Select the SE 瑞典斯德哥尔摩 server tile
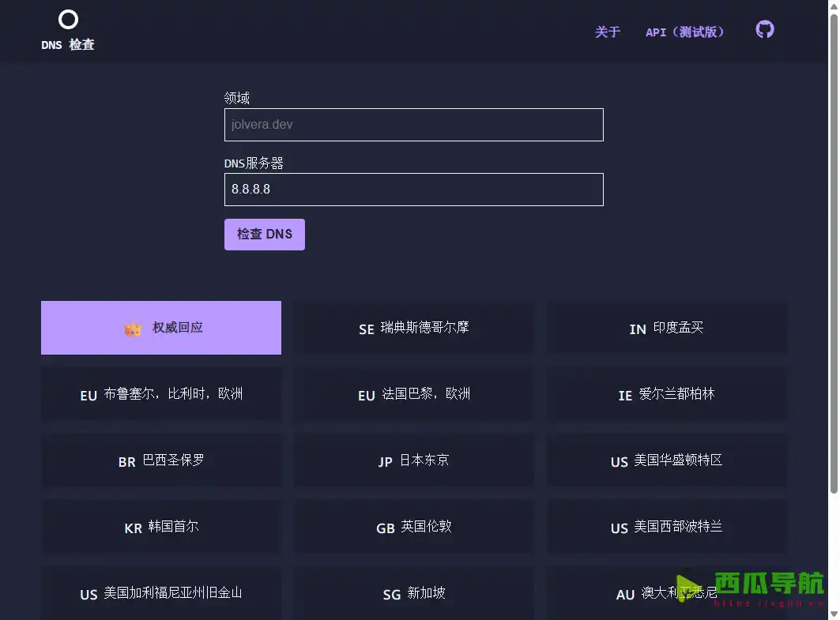The height and width of the screenshot is (620, 840). coord(413,329)
